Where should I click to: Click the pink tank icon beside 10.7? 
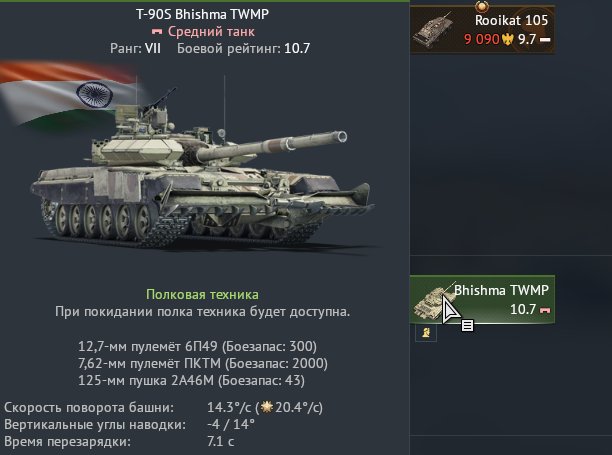click(x=545, y=310)
